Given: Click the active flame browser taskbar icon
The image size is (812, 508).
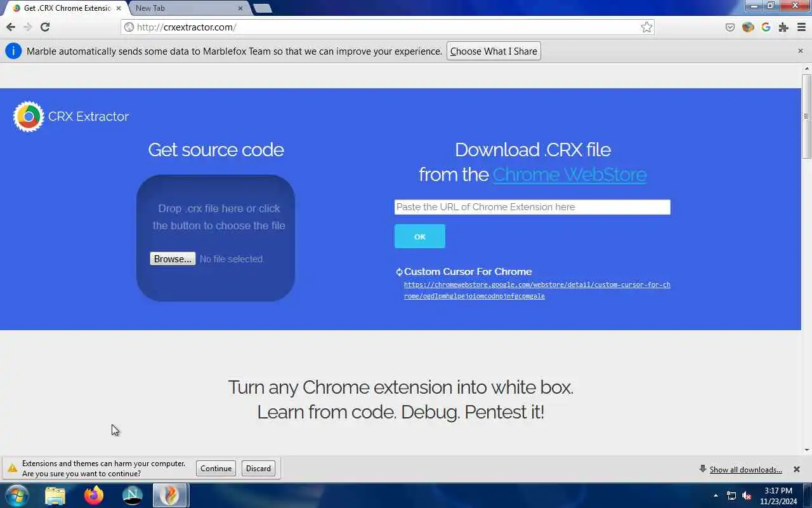Looking at the screenshot, I should tap(170, 495).
